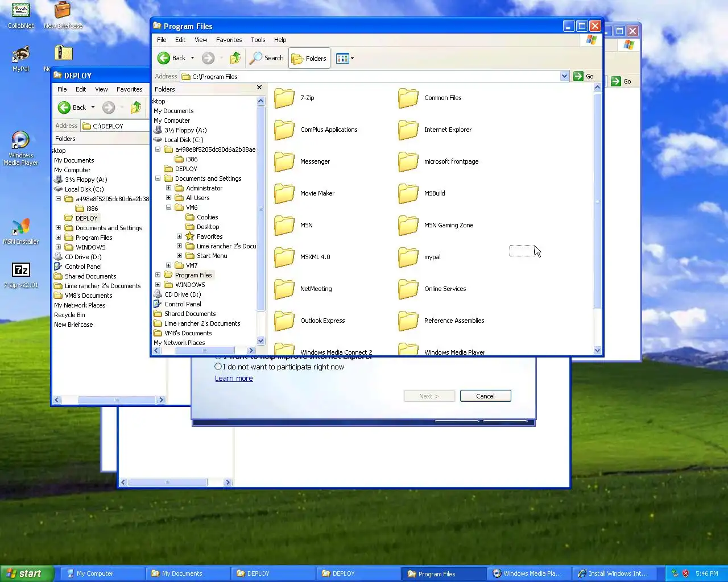Open the Edit menu in Program Files
This screenshot has width=728, height=582.
click(180, 40)
